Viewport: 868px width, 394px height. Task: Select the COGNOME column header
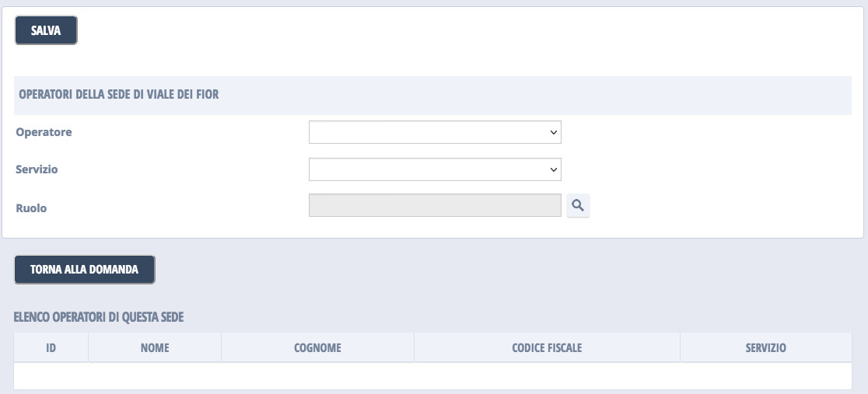pyautogui.click(x=317, y=348)
